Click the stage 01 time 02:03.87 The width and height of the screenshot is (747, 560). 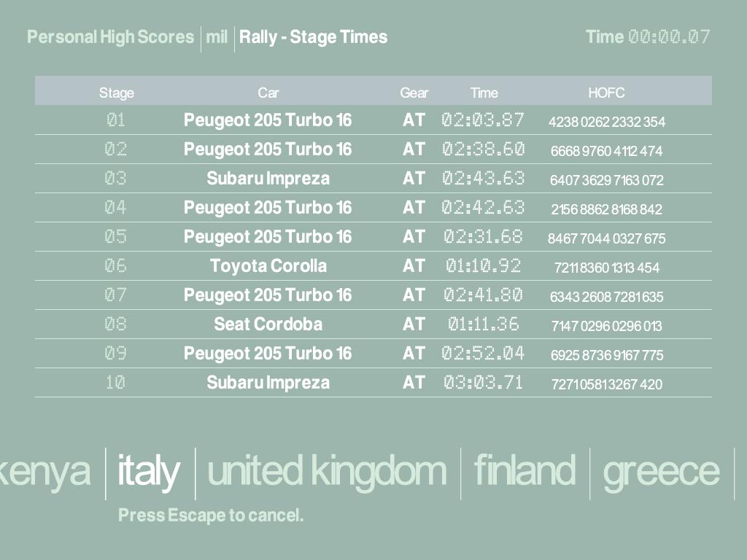click(x=483, y=120)
